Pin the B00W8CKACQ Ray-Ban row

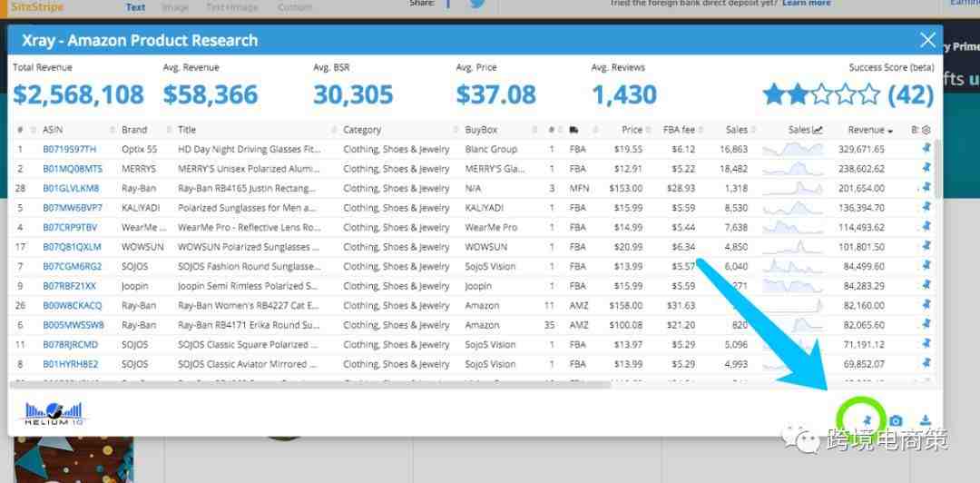tap(926, 304)
